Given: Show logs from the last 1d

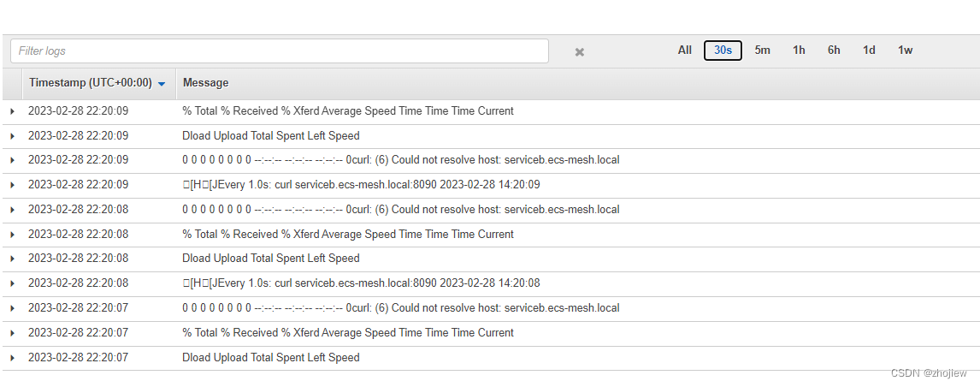Looking at the screenshot, I should 869,51.
